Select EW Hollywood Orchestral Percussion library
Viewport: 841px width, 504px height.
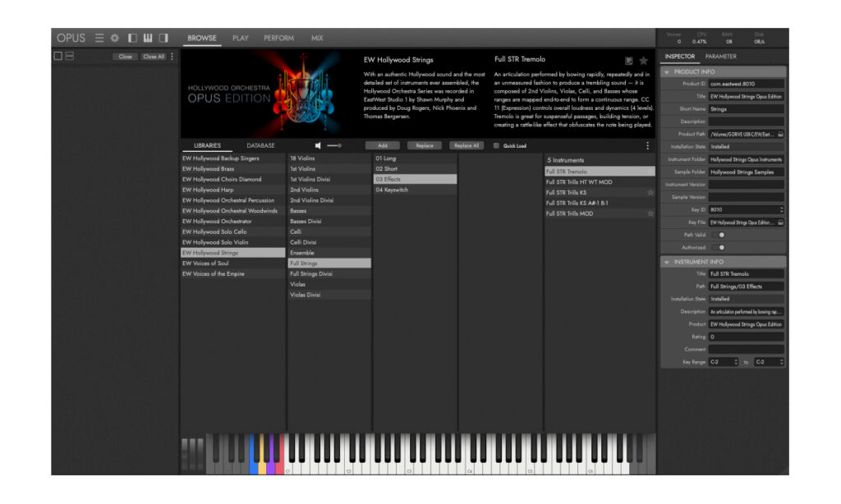[x=232, y=200]
